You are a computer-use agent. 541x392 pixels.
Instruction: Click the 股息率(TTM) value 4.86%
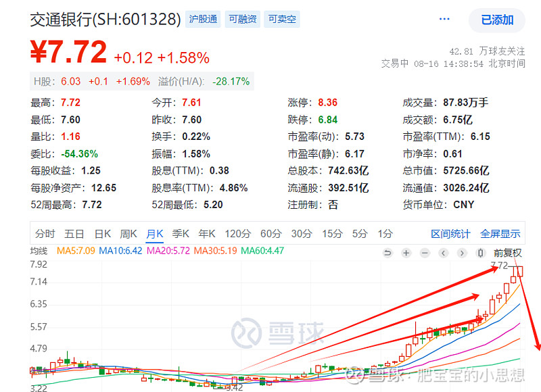(233, 188)
